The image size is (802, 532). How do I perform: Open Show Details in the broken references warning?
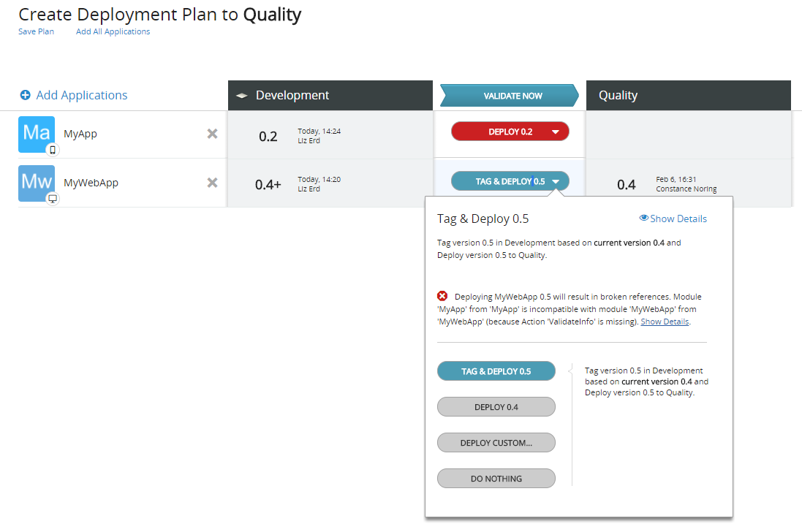click(664, 321)
